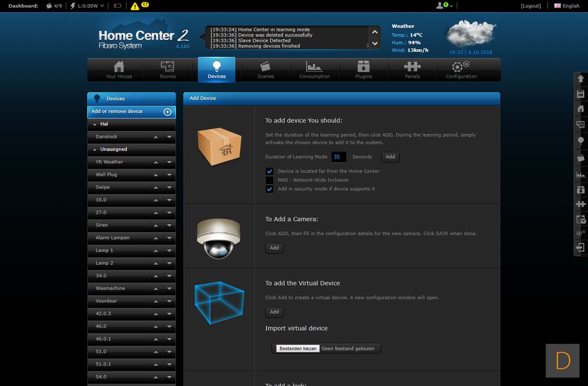Toggle 'Device is located far from Home Center' checkbox
Screen dimensions: 588x386
[x=269, y=171]
